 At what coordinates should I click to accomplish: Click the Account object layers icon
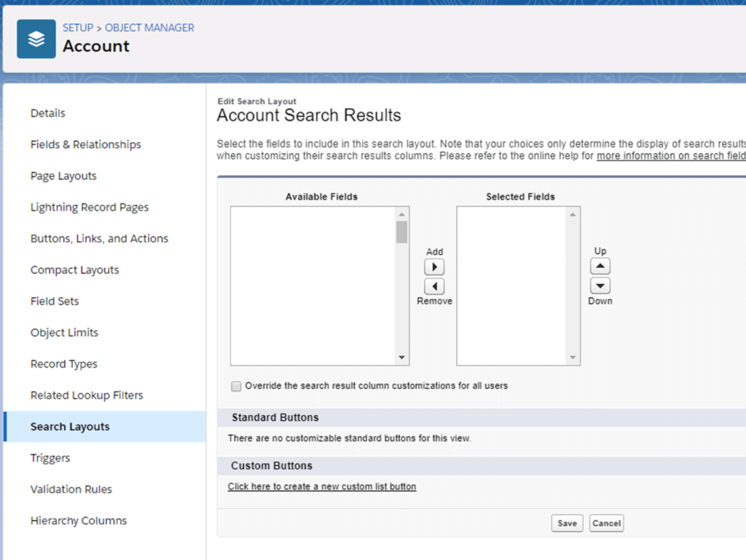point(36,39)
